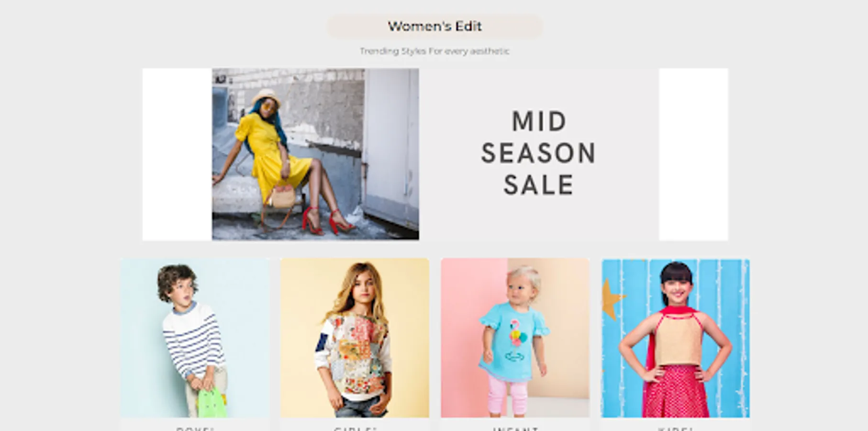Open the yellow dress woman banner photo
The width and height of the screenshot is (868, 431).
pyautogui.click(x=315, y=154)
